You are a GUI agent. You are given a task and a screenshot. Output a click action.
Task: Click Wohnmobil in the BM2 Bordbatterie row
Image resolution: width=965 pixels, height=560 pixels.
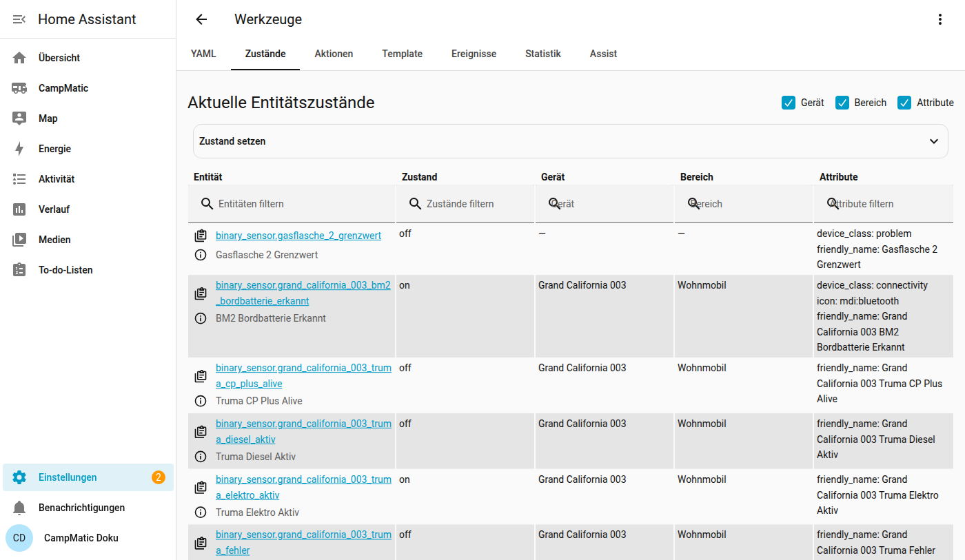[x=702, y=285]
